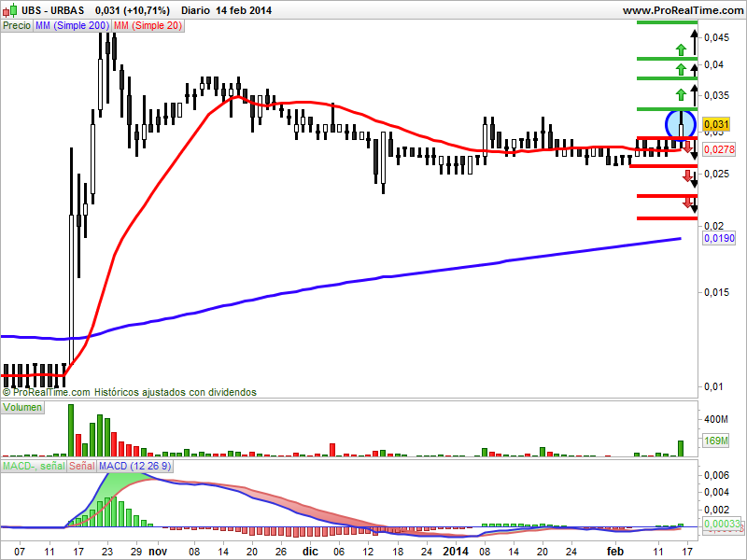Click the green 0,00033 MACD value tag

(722, 524)
